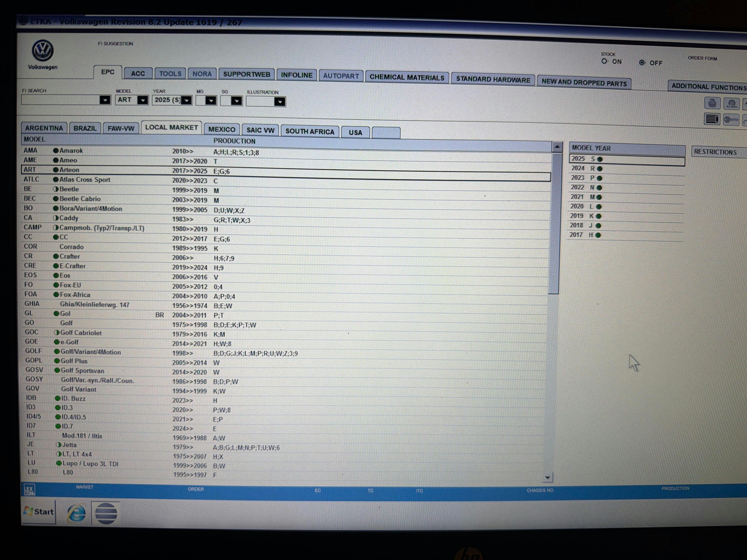This screenshot has width=747, height=560.
Task: Click the model list scrollbar down arrow
Action: tap(547, 477)
